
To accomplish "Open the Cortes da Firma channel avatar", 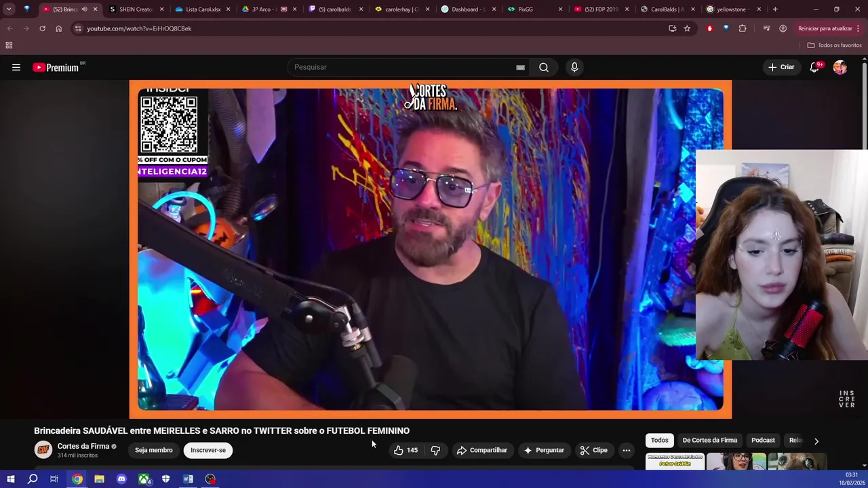I will [x=43, y=449].
